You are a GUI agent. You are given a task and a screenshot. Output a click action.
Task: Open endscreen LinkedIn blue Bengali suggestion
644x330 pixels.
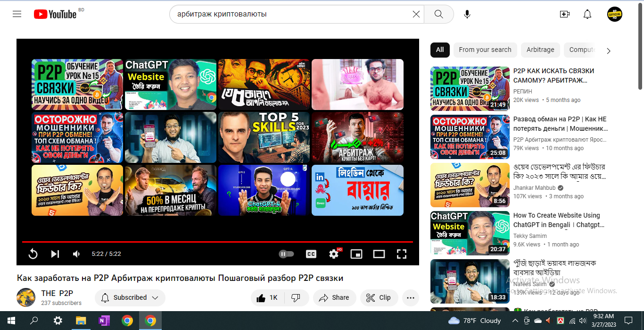[x=357, y=190]
